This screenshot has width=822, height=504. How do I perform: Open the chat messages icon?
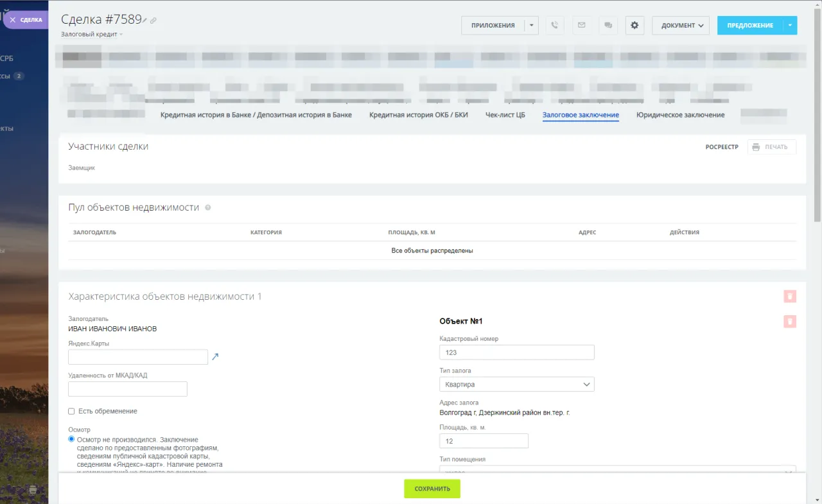(608, 25)
